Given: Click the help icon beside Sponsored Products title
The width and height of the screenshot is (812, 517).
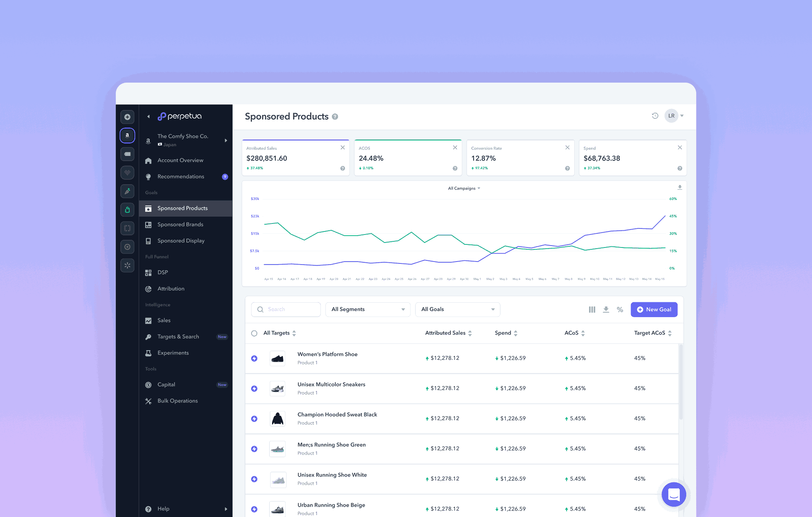Looking at the screenshot, I should pos(335,116).
